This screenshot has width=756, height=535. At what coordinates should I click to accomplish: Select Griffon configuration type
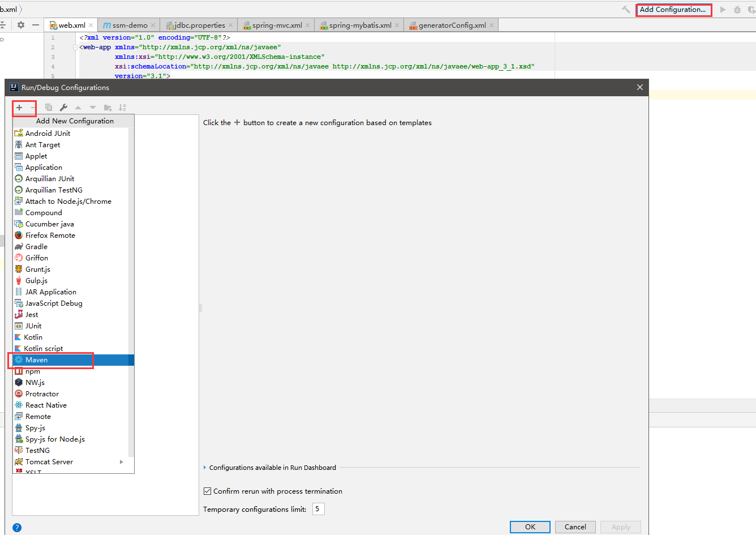tap(71, 258)
